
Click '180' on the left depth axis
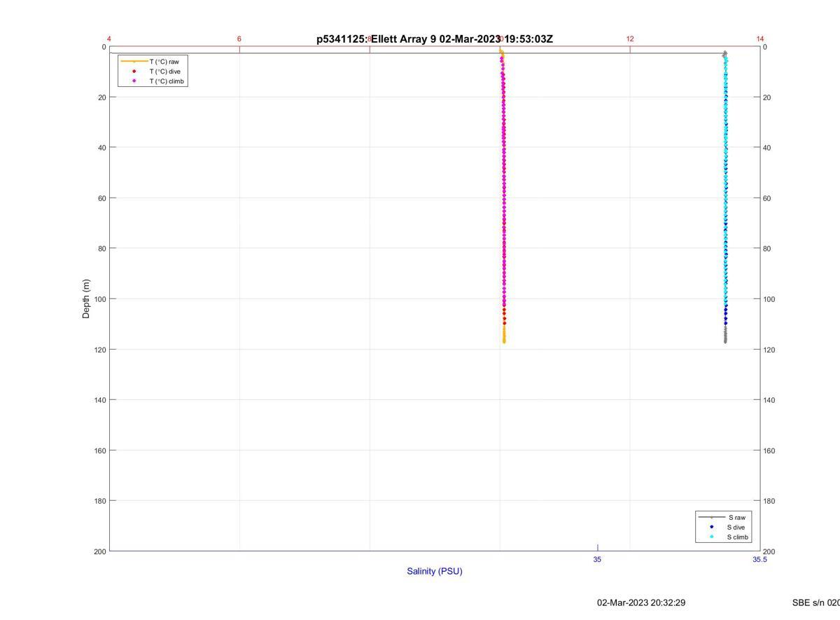[99, 501]
